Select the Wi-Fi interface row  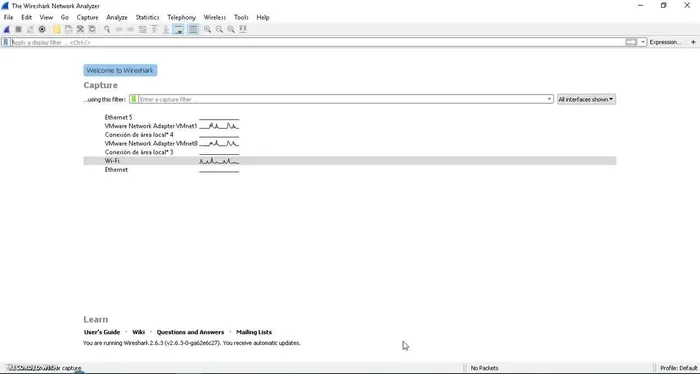350,161
